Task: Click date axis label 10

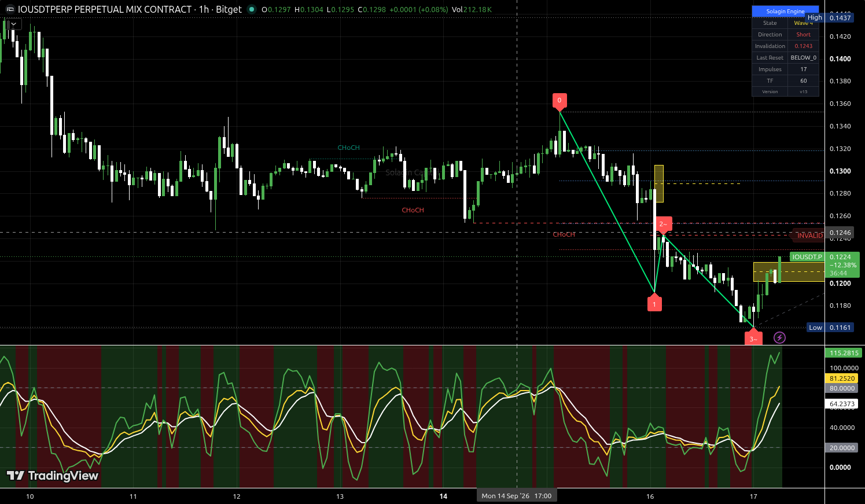Action: point(30,496)
